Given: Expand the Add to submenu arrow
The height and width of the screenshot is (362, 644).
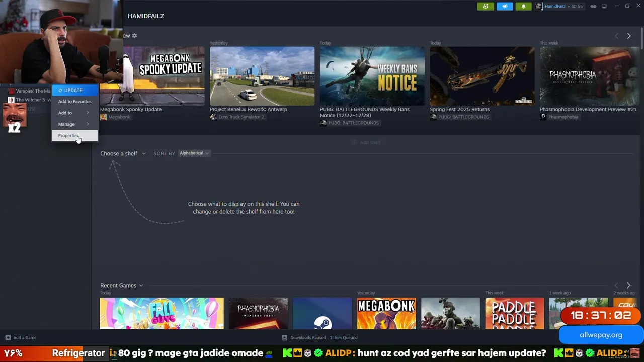Looking at the screenshot, I should pos(88,113).
